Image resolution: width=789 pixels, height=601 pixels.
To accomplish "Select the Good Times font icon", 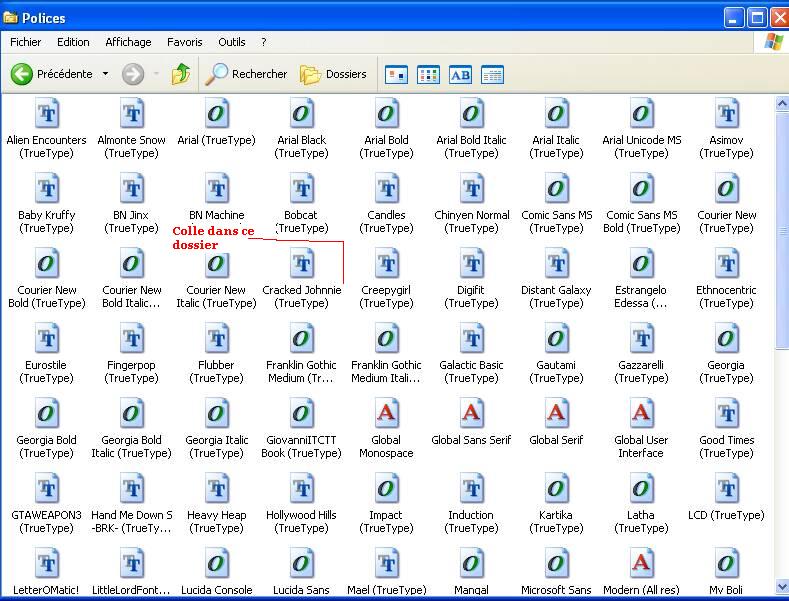I will tap(727, 413).
